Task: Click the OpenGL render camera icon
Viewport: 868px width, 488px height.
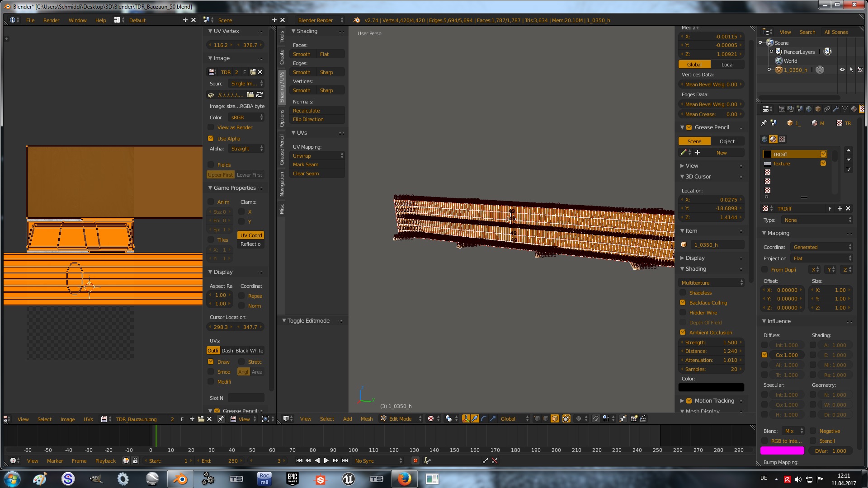Action: [634, 418]
